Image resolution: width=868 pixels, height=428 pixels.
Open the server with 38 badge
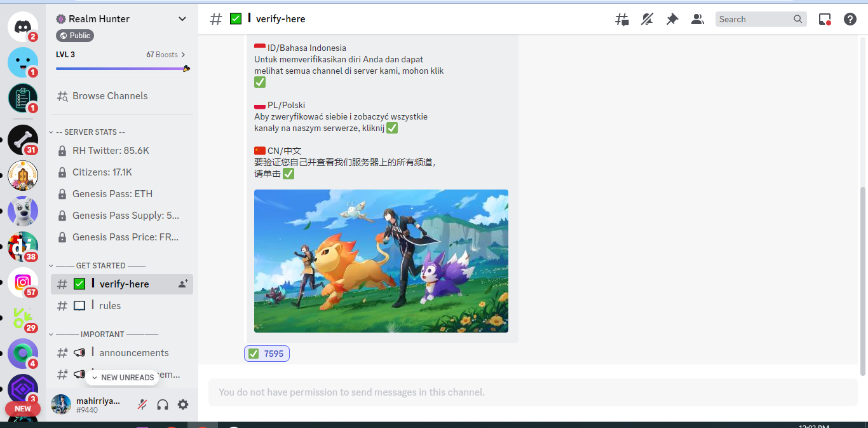pyautogui.click(x=23, y=247)
